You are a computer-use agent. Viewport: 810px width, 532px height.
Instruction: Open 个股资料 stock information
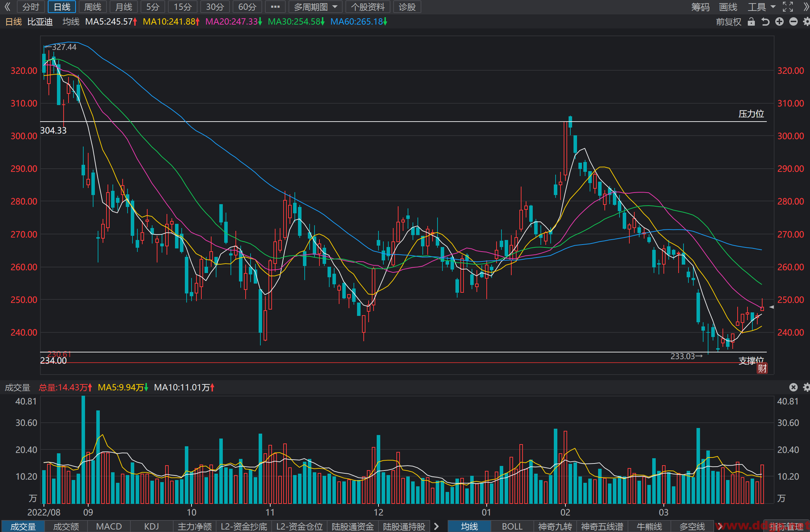pos(368,7)
